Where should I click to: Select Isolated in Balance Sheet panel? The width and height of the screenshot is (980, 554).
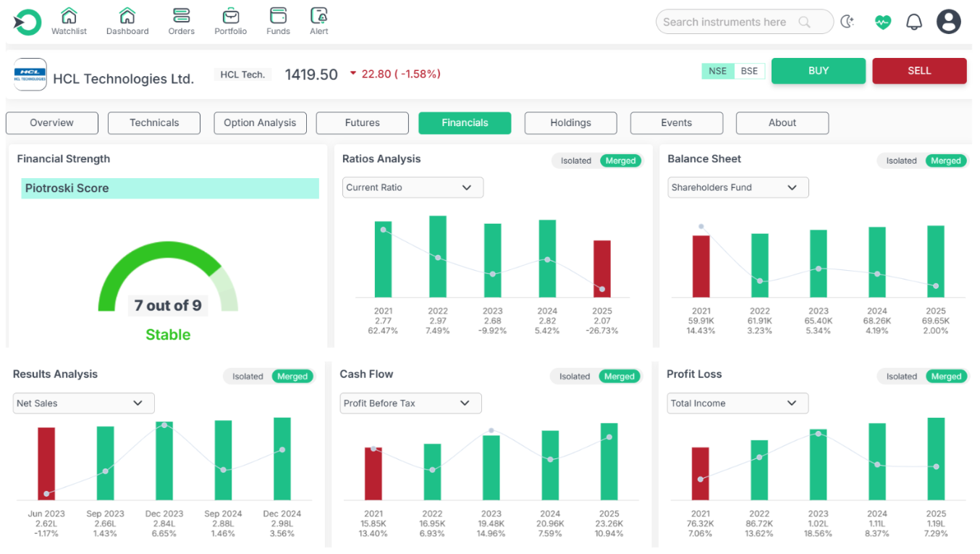tap(901, 161)
